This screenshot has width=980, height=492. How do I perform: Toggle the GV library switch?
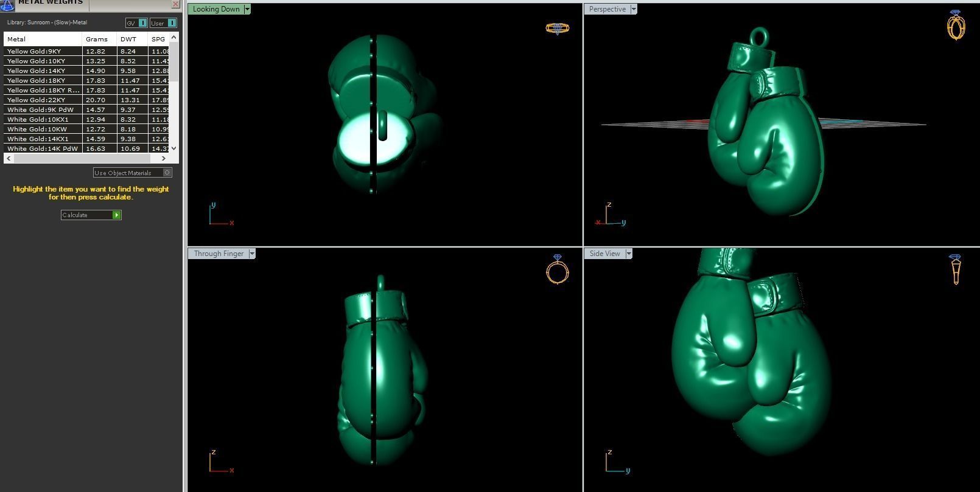pyautogui.click(x=136, y=23)
